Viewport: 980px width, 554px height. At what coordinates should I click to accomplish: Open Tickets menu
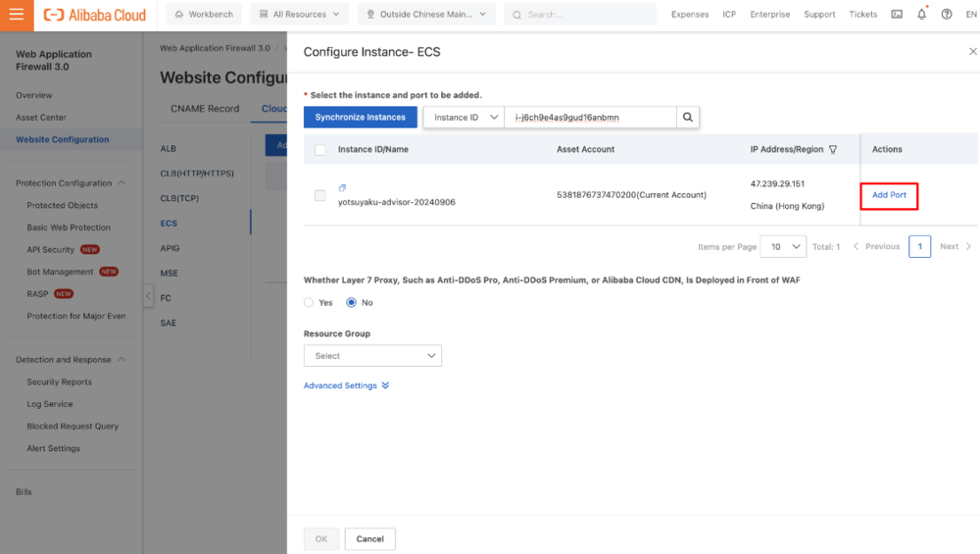click(863, 15)
